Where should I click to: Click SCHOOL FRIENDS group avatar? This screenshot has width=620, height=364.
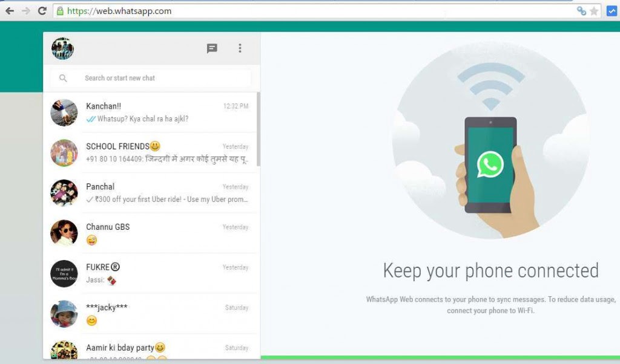[64, 153]
